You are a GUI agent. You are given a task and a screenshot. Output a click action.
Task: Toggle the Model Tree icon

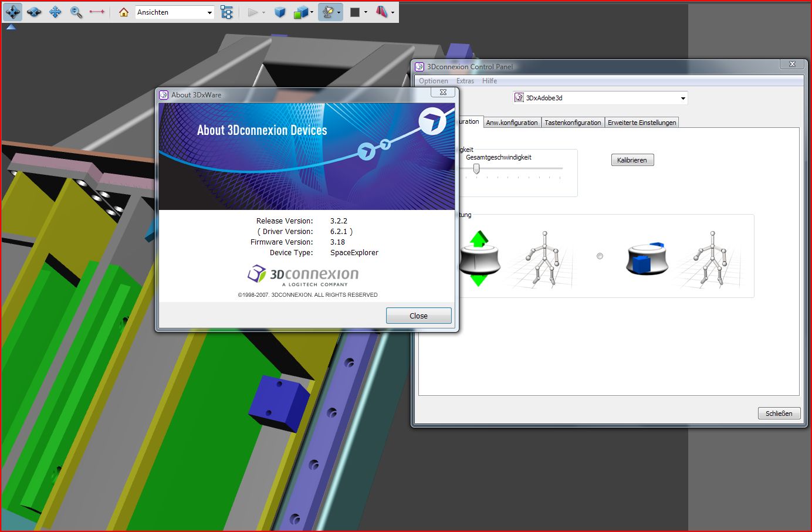226,12
